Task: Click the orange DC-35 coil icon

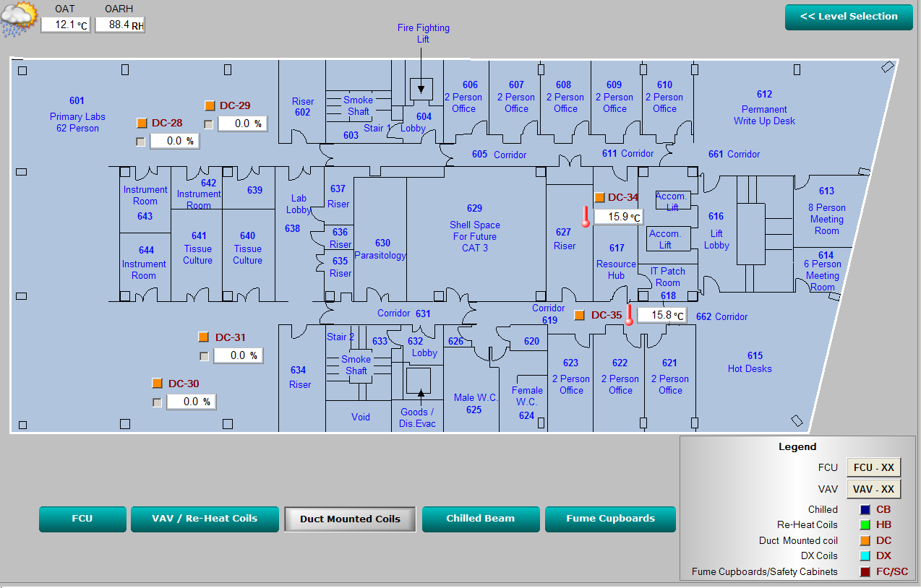Action: tap(579, 315)
